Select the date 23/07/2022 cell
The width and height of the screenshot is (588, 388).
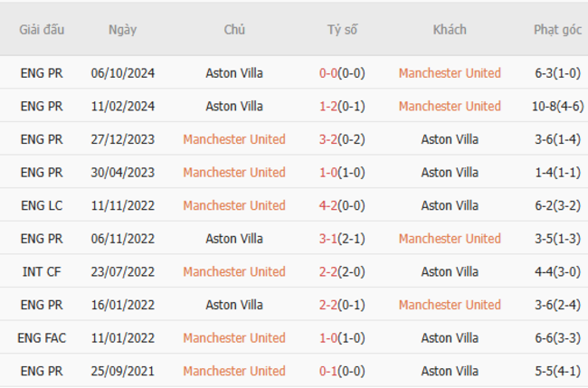click(122, 271)
